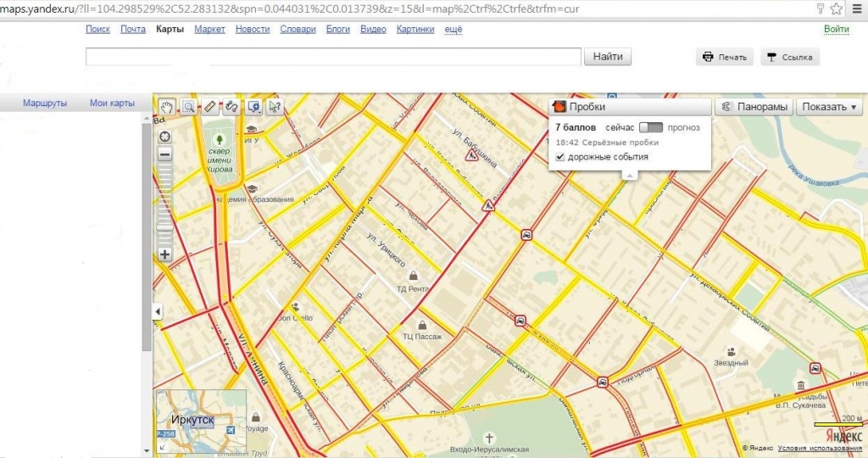Screen dimensions: 868x458
Task: Activate the zoom-to-area magnifier tool
Action: tap(188, 107)
